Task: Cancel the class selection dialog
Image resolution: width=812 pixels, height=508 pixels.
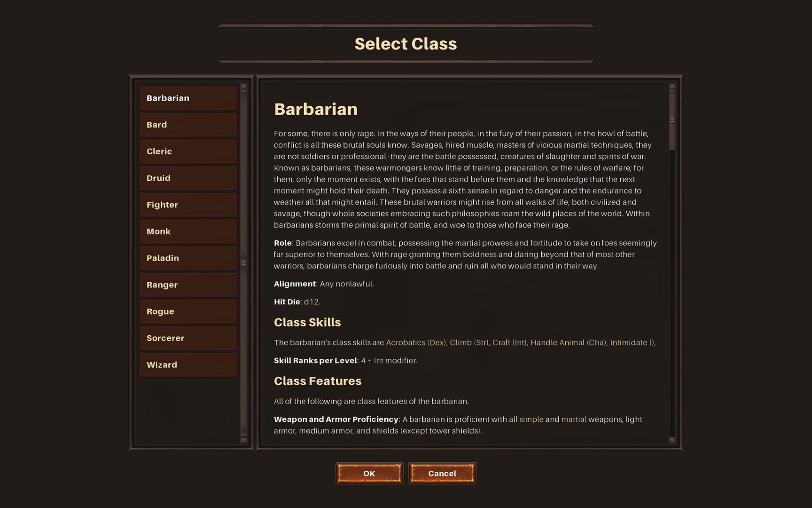Action: (442, 473)
